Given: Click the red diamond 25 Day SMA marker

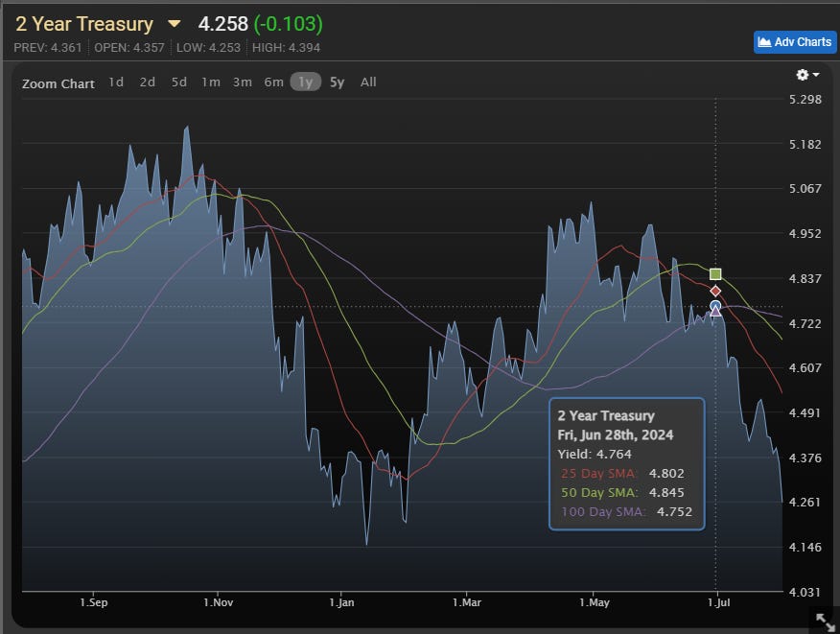Looking at the screenshot, I should point(715,291).
